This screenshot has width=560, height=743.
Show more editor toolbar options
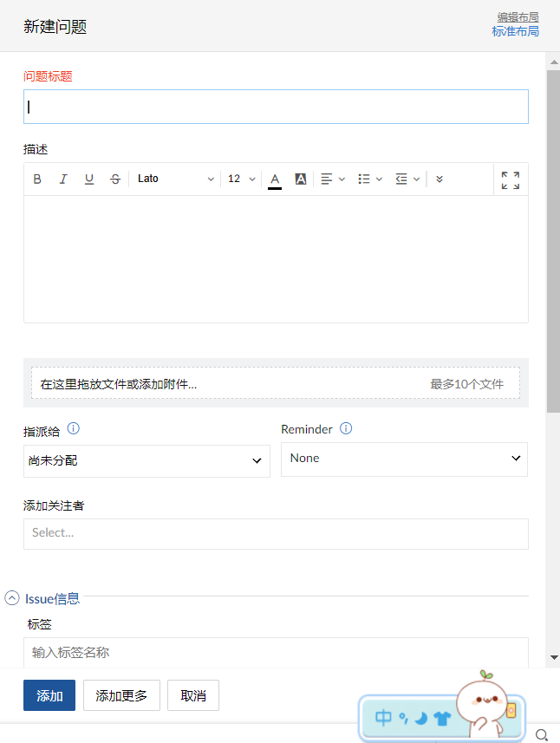440,179
